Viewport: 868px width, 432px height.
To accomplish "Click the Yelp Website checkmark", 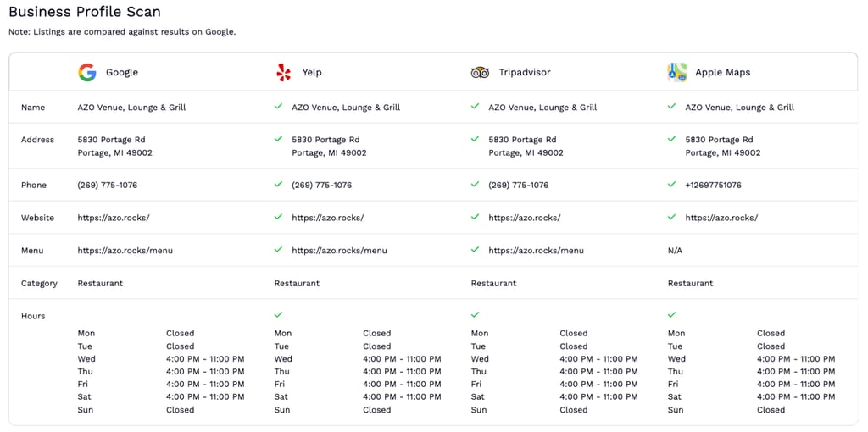I will point(278,217).
